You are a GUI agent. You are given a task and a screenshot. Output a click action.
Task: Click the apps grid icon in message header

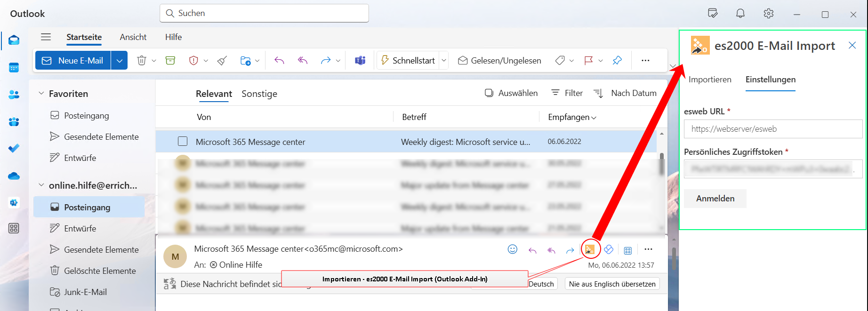tap(628, 250)
